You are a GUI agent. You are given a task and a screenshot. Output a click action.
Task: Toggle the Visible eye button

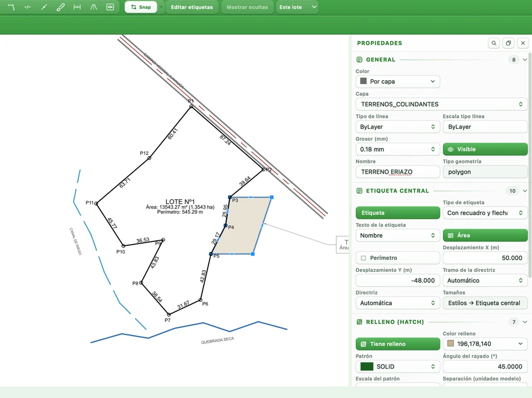[x=485, y=149]
